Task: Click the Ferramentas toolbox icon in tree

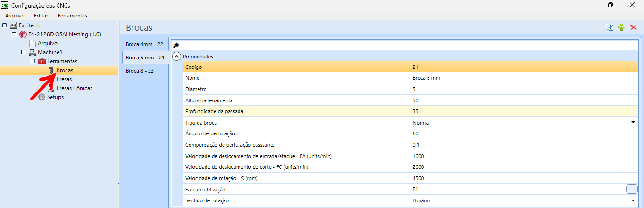Action: coord(42,61)
